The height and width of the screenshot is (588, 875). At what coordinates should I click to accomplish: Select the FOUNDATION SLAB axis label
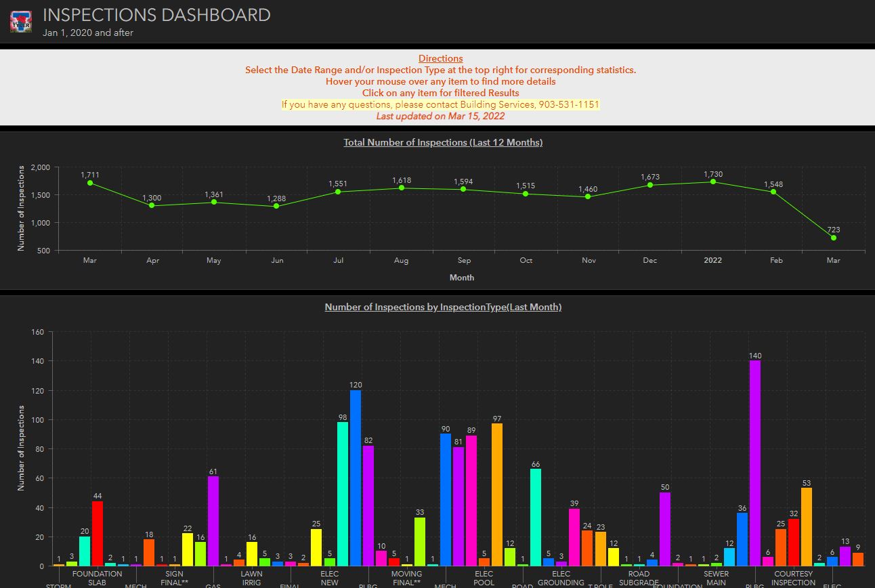coord(97,577)
